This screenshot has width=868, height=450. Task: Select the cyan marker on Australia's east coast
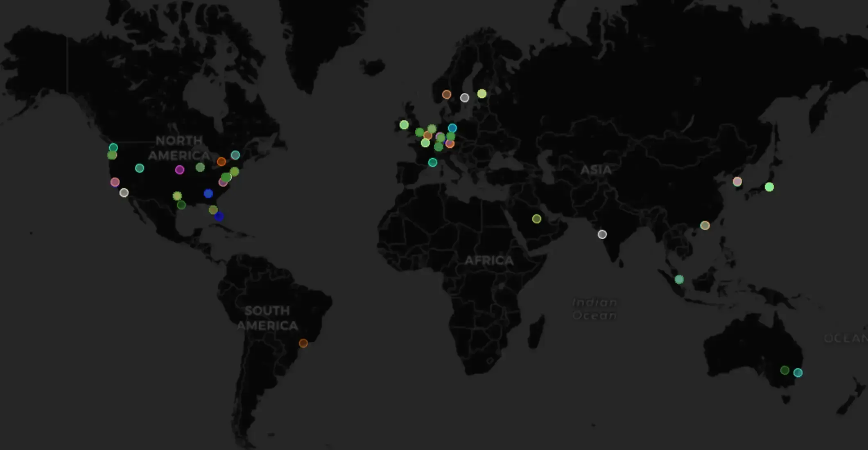point(798,373)
